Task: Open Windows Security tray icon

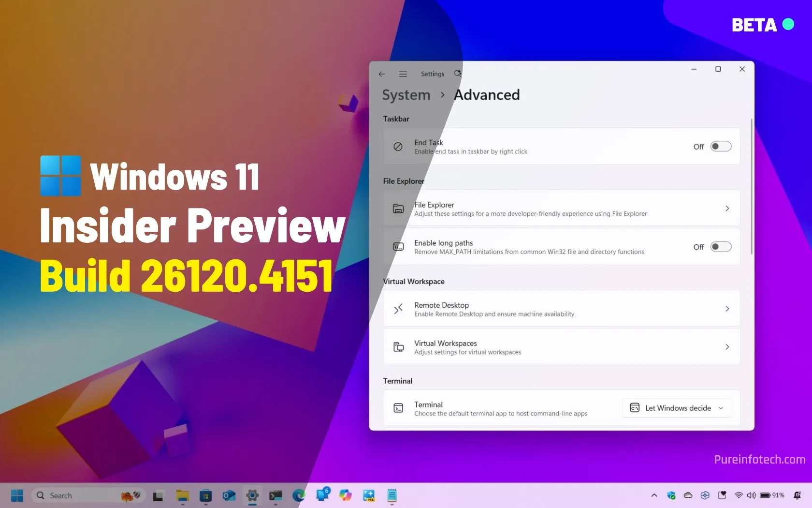Action: [x=671, y=495]
